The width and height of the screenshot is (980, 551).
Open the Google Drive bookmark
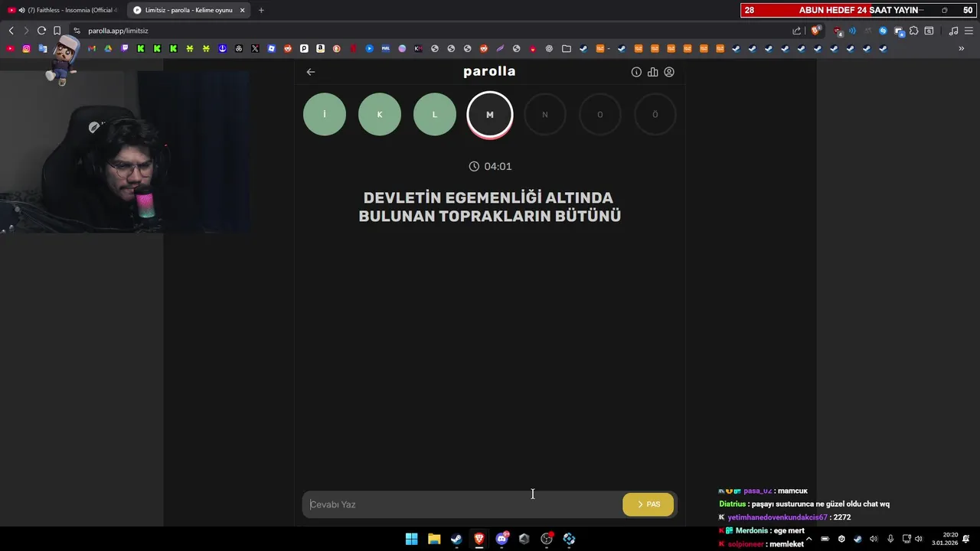point(108,48)
